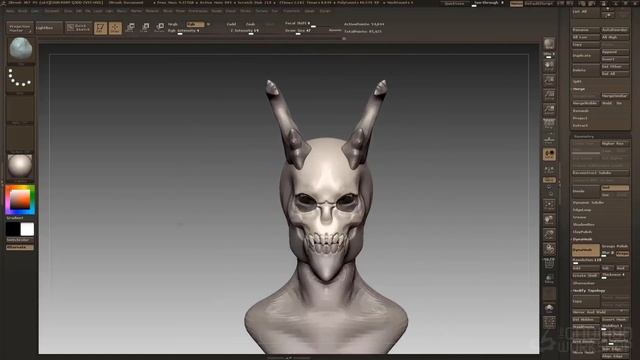Screen dimensions: 640x360
Task: Expand the Remesh sub-palette
Action: (x=580, y=111)
